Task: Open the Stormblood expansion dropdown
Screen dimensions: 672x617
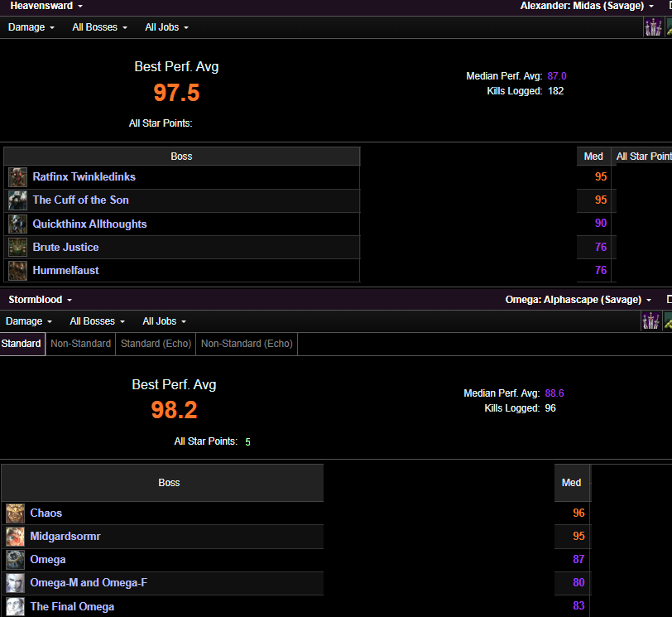Action: [x=41, y=300]
